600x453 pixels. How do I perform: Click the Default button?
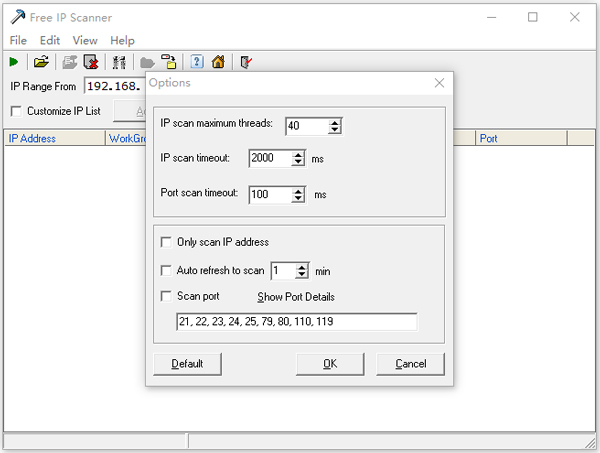pos(187,363)
